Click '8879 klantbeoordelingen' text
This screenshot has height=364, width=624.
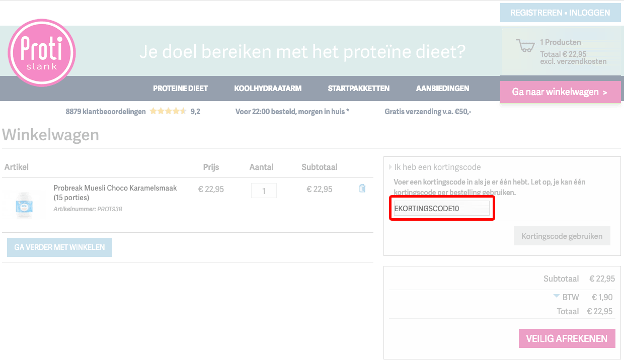106,112
